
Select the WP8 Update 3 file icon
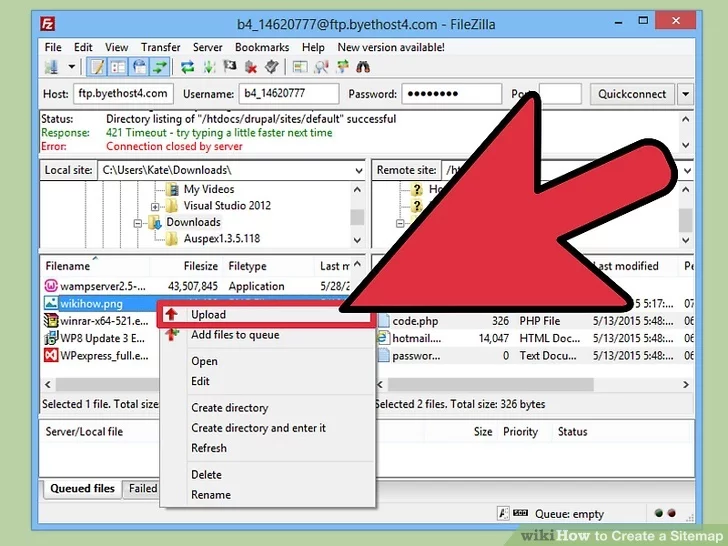[51, 338]
